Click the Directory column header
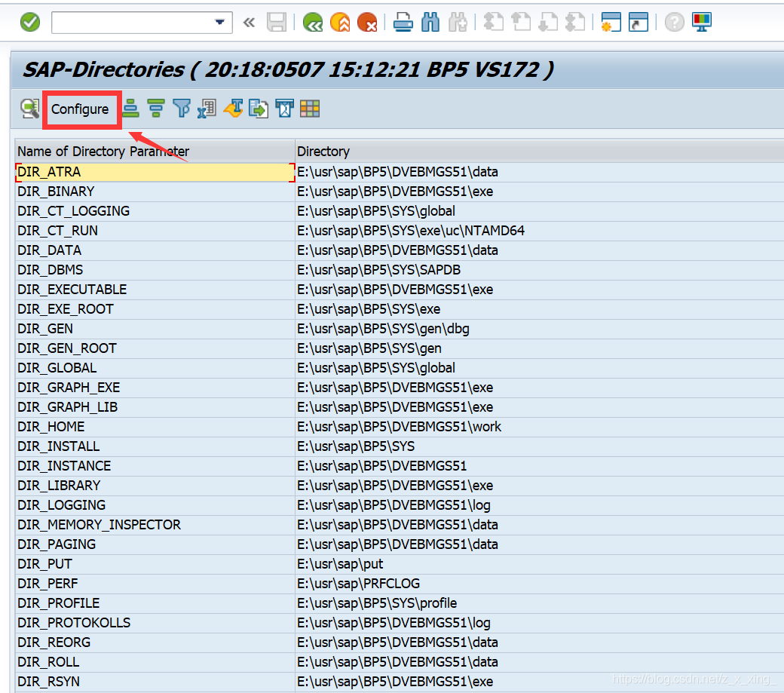 (x=540, y=151)
